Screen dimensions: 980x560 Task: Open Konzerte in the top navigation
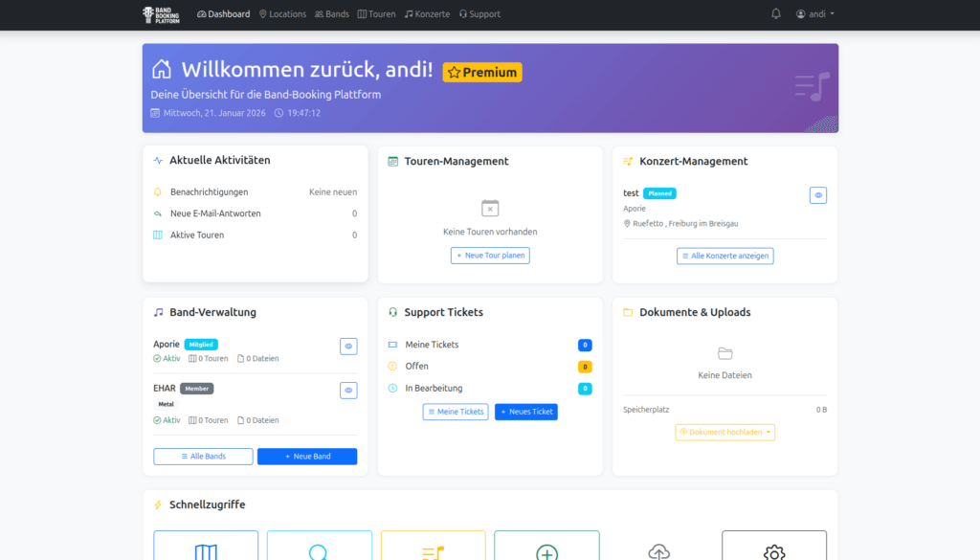click(x=427, y=14)
